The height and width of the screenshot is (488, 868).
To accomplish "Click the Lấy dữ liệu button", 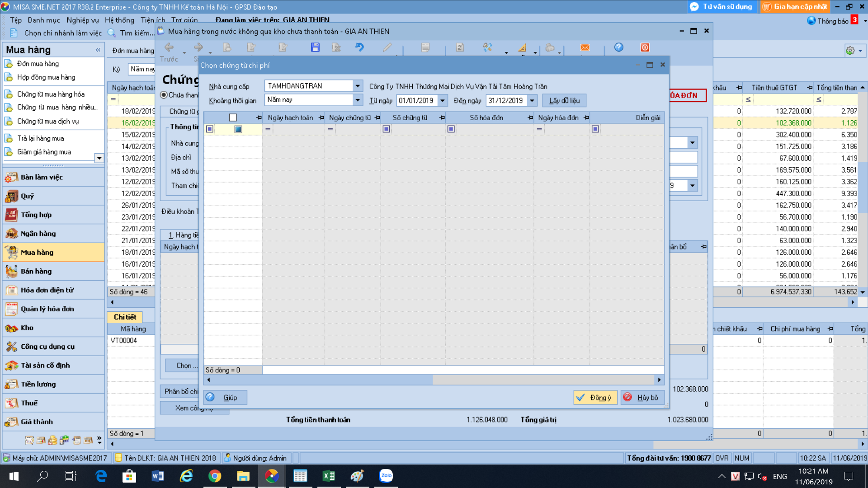I will point(564,100).
